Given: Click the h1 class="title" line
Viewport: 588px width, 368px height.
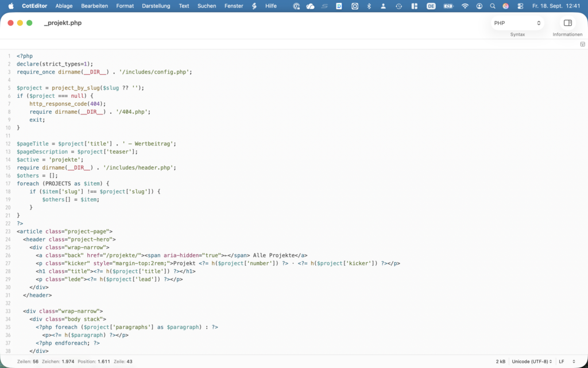Looking at the screenshot, I should click(115, 271).
